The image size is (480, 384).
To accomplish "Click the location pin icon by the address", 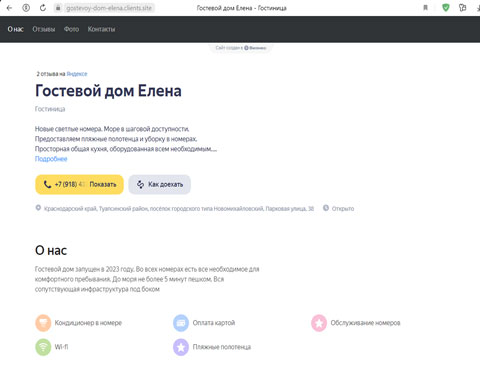I will 38,208.
